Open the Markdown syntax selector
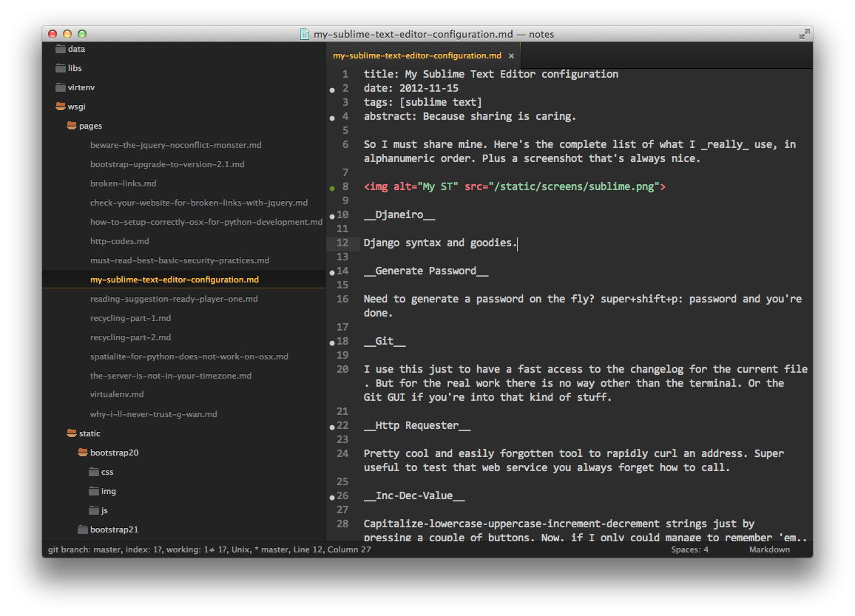This screenshot has height=616, width=855. coord(769,549)
